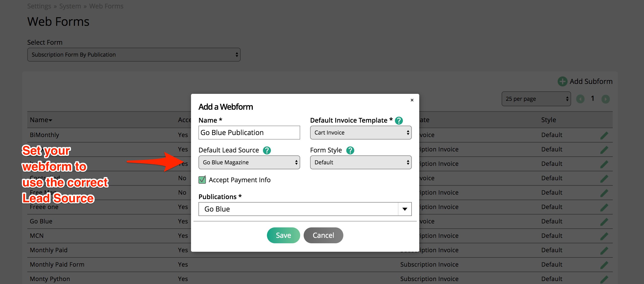
Task: Open Default Lead Source dropdown
Action: click(249, 162)
